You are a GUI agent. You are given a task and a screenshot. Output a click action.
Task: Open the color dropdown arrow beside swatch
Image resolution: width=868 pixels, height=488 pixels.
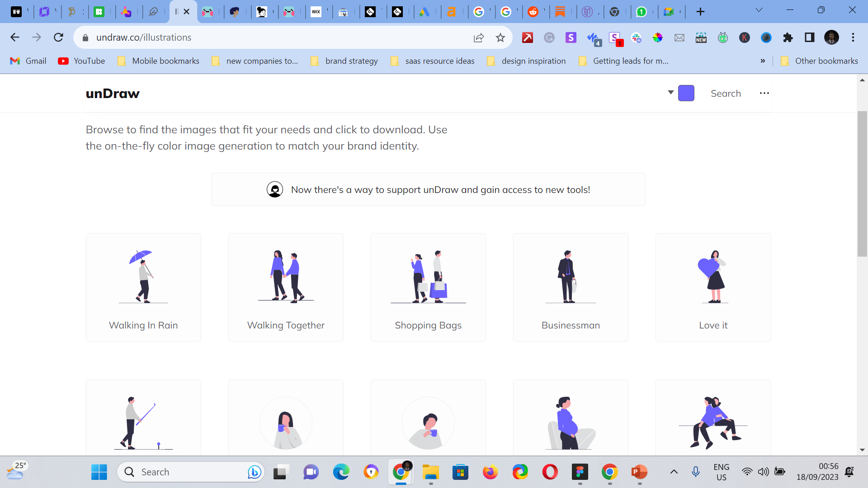(x=670, y=92)
